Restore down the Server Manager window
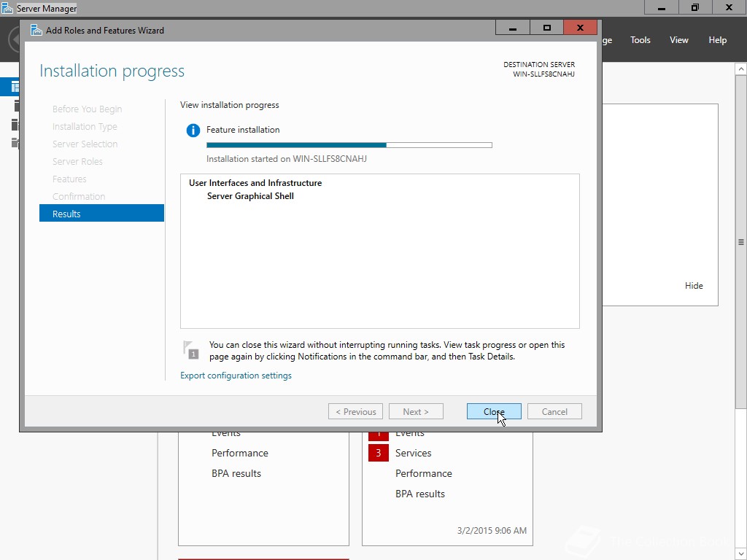Image resolution: width=747 pixels, height=560 pixels. coord(695,7)
